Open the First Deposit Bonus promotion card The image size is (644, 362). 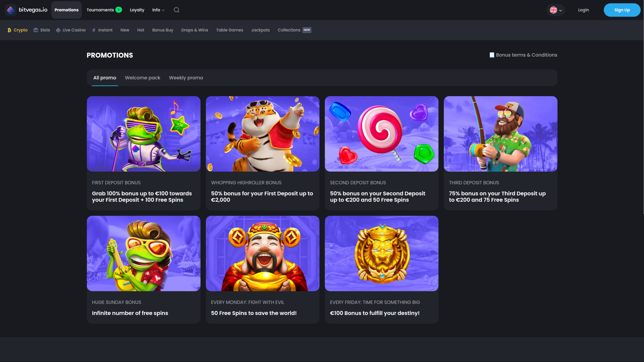tap(143, 153)
